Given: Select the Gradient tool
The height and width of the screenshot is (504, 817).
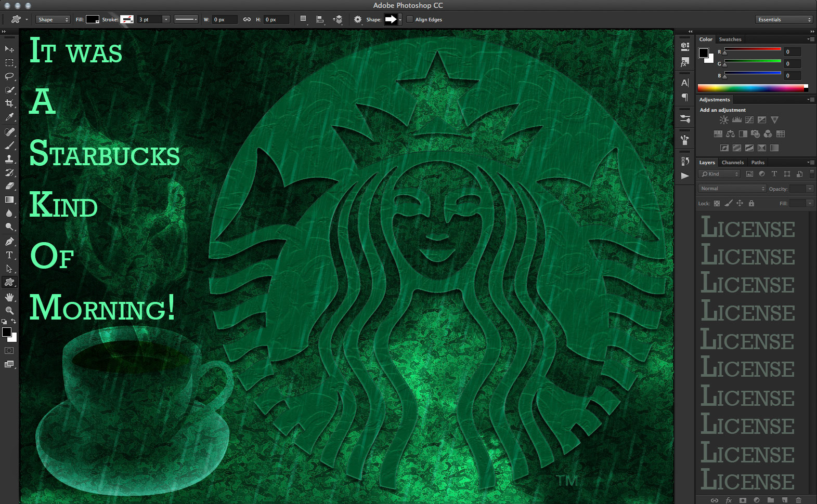Looking at the screenshot, I should point(9,200).
